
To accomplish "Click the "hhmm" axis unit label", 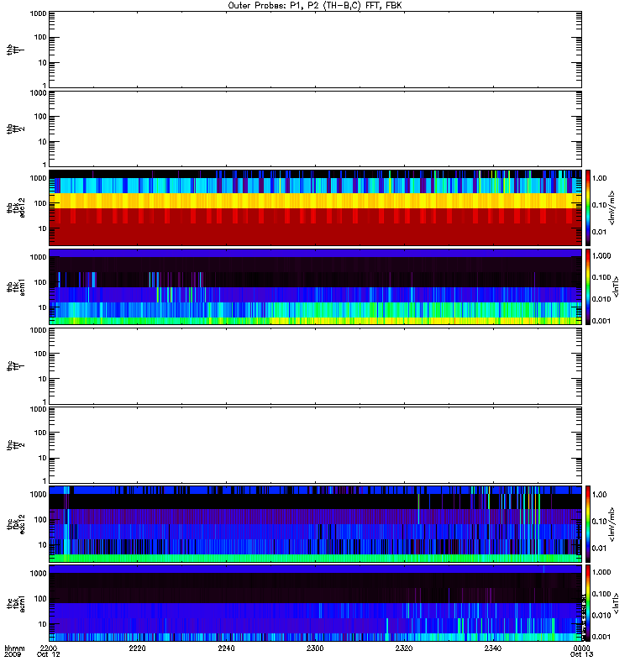I will point(14,648).
